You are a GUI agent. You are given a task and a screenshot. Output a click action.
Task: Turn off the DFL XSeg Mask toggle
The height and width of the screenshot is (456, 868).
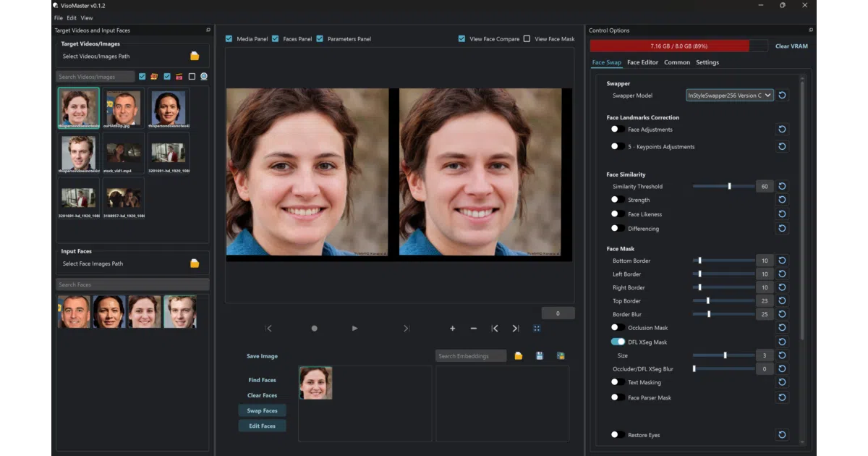click(x=618, y=342)
